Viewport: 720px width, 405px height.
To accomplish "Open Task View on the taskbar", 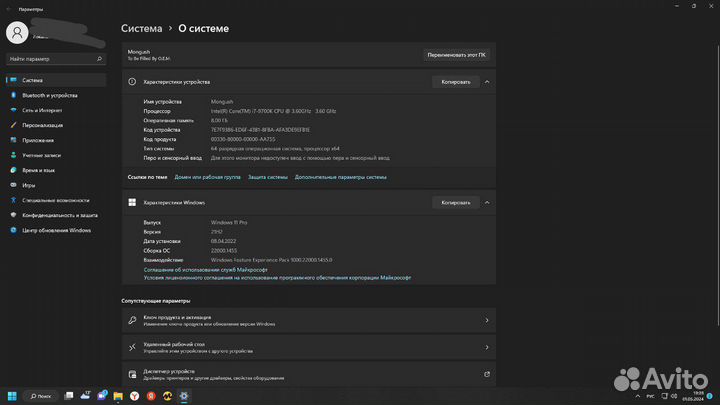I will [69, 396].
